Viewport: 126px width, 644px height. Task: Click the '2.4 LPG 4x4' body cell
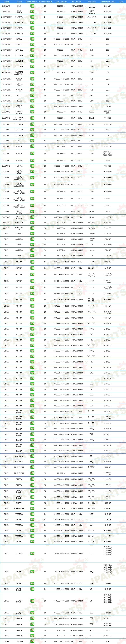(x=92, y=239)
